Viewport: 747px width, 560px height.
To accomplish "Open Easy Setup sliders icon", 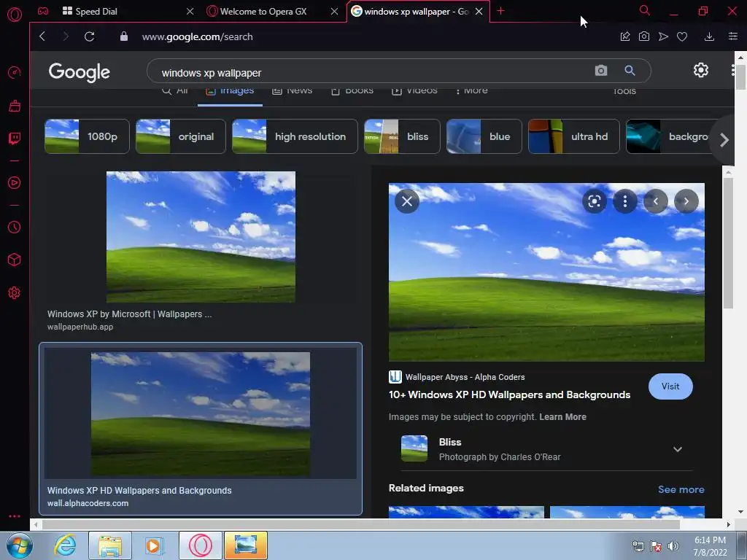I will 733,36.
